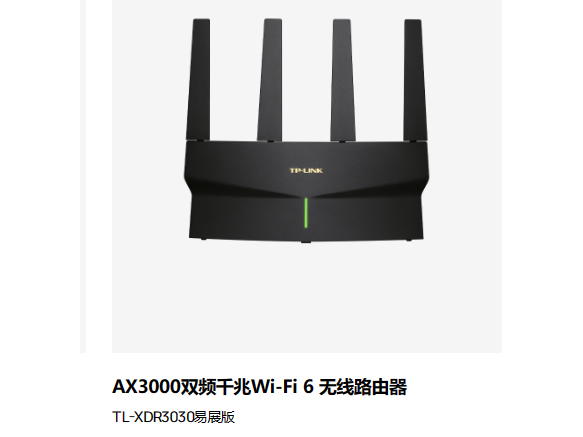The width and height of the screenshot is (583, 437).
Task: Click the empty gray area below the router
Action: coord(307,298)
